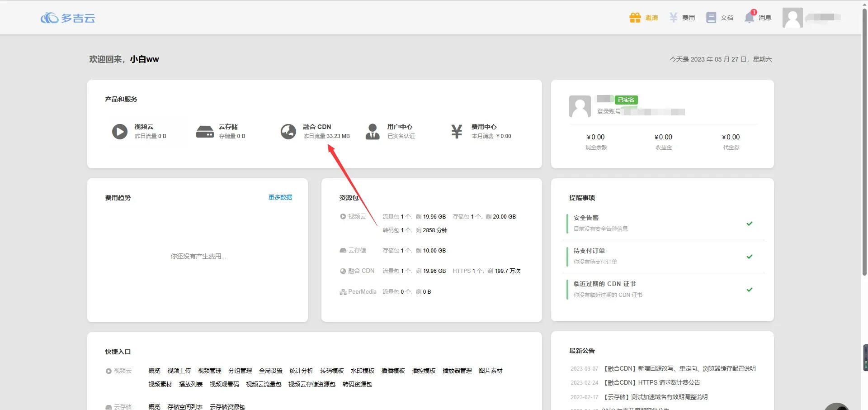Click HTTPS 剩 199.7 万次 entry
Screen dimensions: 868x410
point(487,271)
